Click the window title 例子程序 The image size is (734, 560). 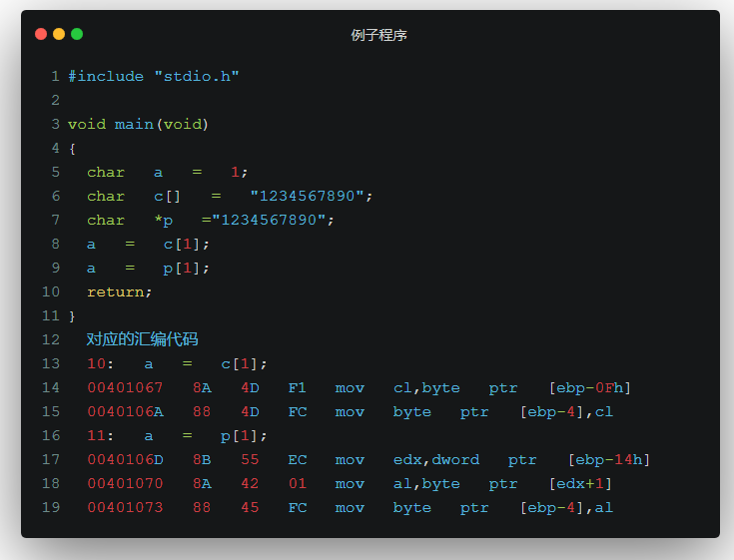click(378, 35)
